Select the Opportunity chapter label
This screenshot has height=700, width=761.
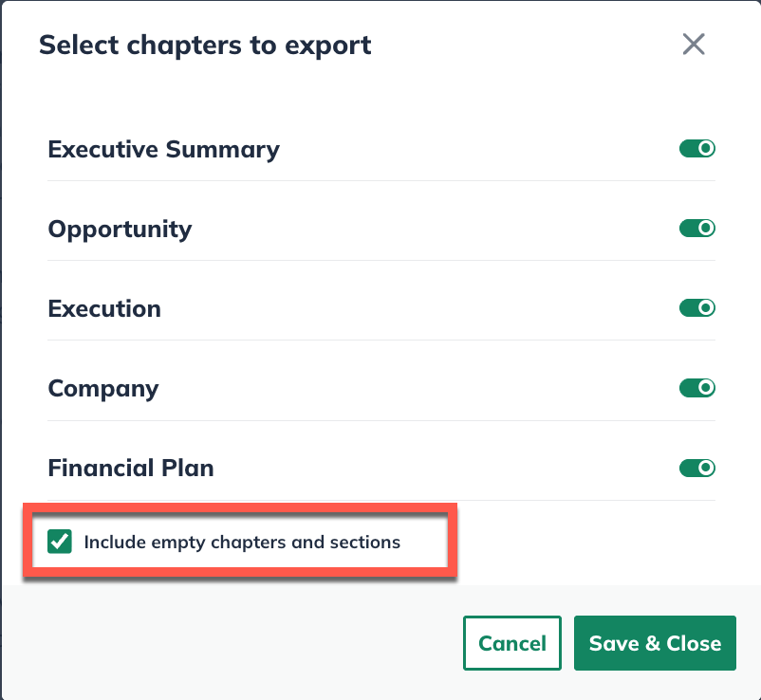pos(120,229)
